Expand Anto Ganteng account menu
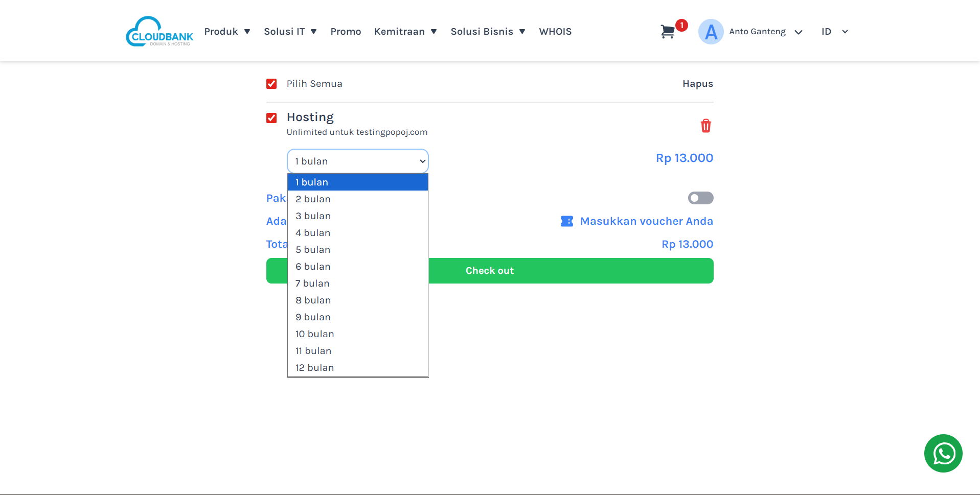Viewport: 980px width, 495px height. tap(765, 32)
